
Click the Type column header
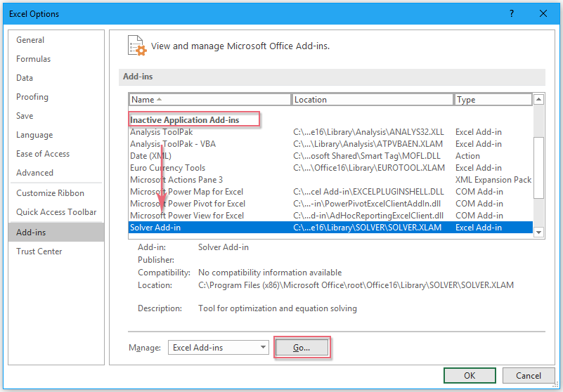pyautogui.click(x=493, y=100)
